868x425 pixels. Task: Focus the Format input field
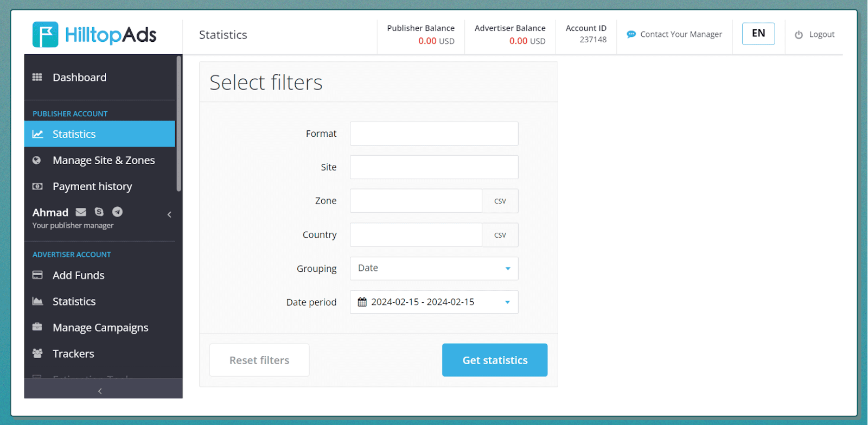pyautogui.click(x=434, y=134)
